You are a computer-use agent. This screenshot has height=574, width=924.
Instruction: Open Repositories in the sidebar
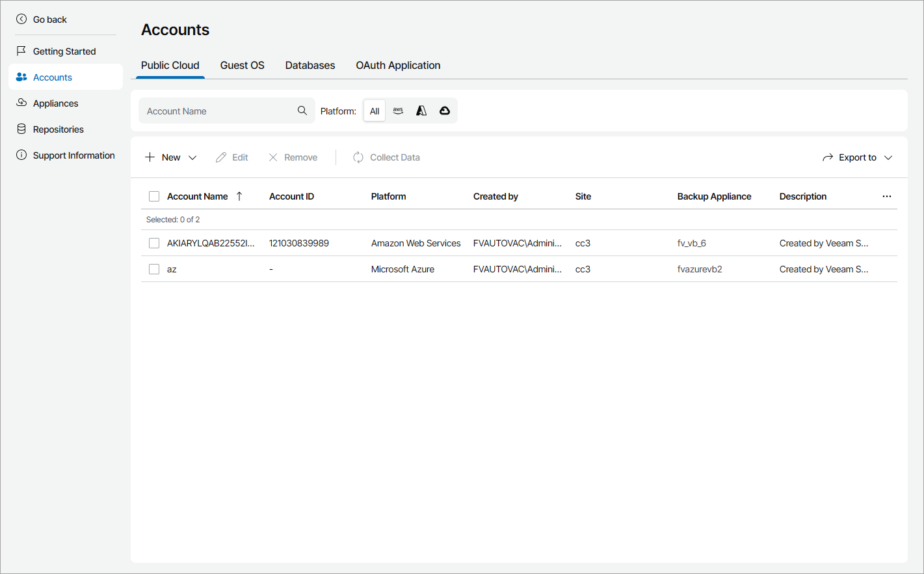click(58, 129)
